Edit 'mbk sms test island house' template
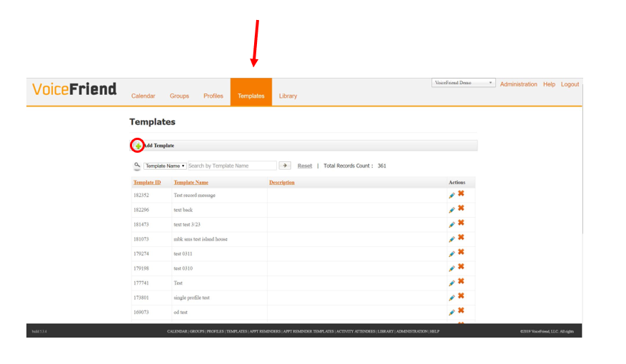This screenshot has height=364, width=626. (x=452, y=239)
